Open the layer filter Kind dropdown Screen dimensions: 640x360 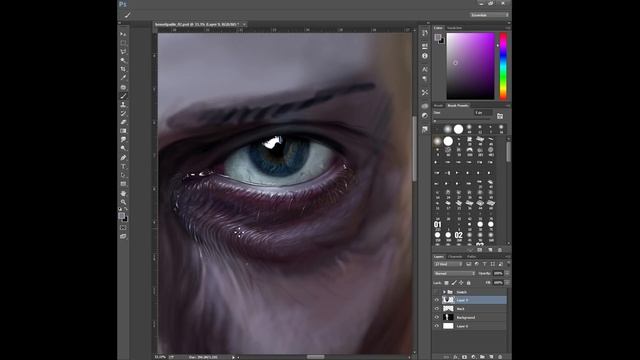pos(448,264)
